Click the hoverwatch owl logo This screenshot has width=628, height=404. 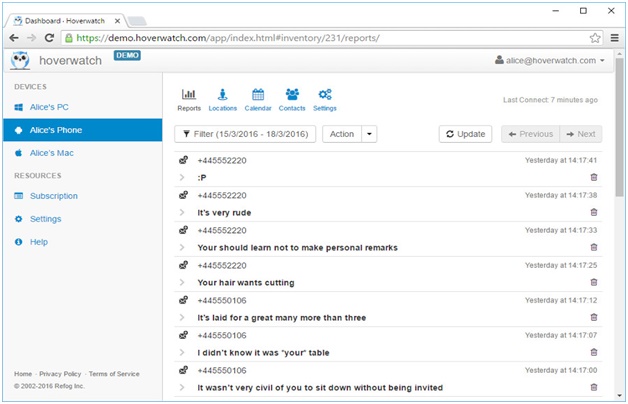tap(20, 60)
